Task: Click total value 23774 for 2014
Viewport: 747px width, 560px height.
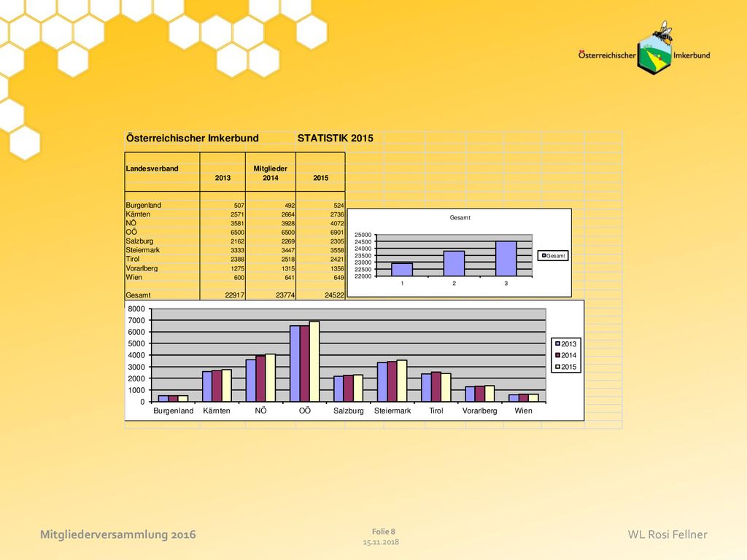Action: click(285, 295)
